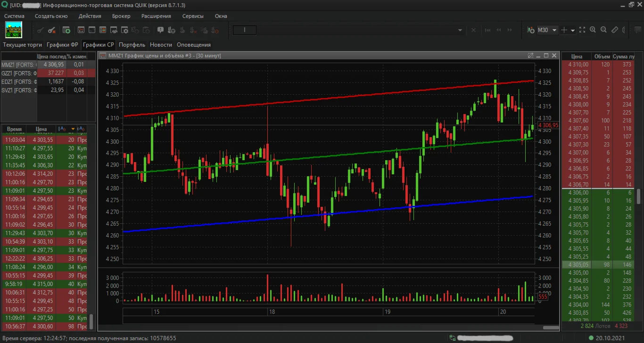Open the M30 timeframe dropdown
This screenshot has width=644, height=343.
(554, 30)
